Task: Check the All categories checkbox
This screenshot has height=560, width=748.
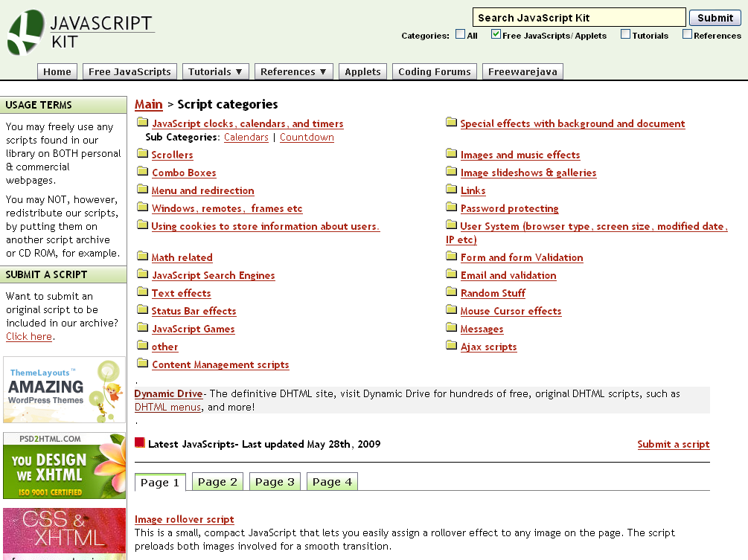Action: [x=461, y=34]
